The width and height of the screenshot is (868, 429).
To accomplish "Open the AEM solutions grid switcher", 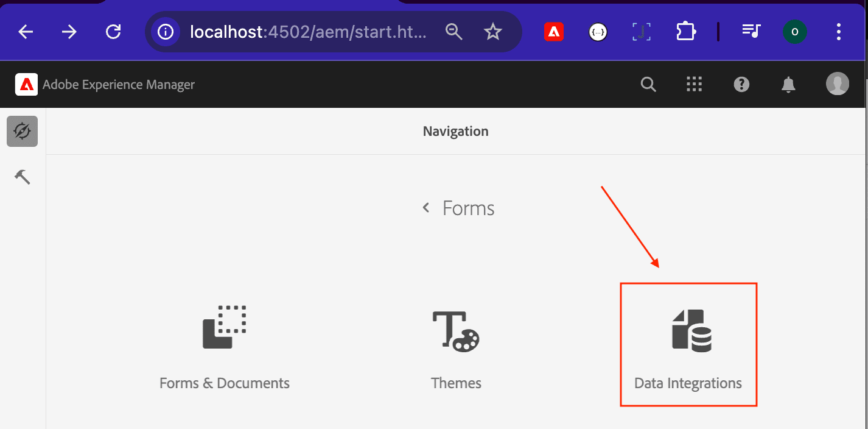I will point(695,85).
